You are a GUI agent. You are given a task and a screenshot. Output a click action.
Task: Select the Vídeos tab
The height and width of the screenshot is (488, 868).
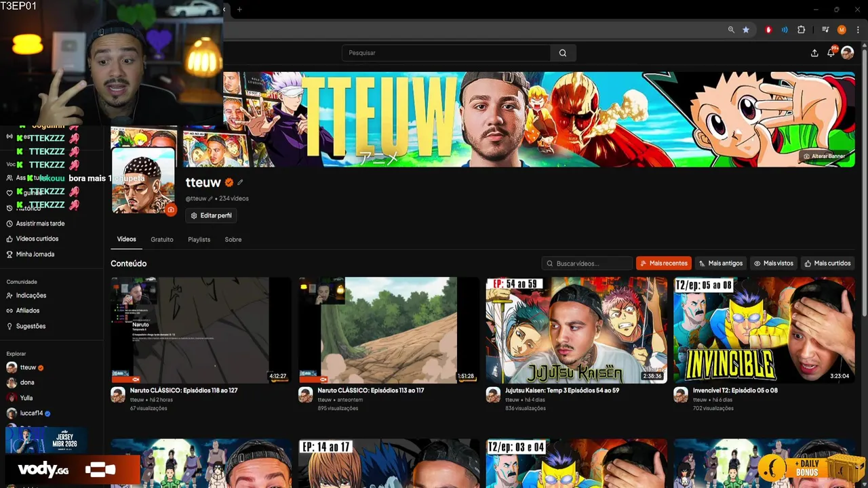pyautogui.click(x=126, y=239)
